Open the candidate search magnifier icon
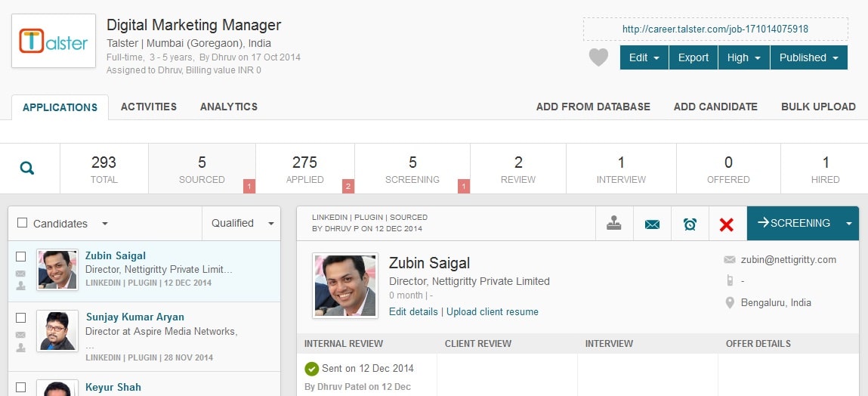Image resolution: width=868 pixels, height=396 pixels. 27,168
